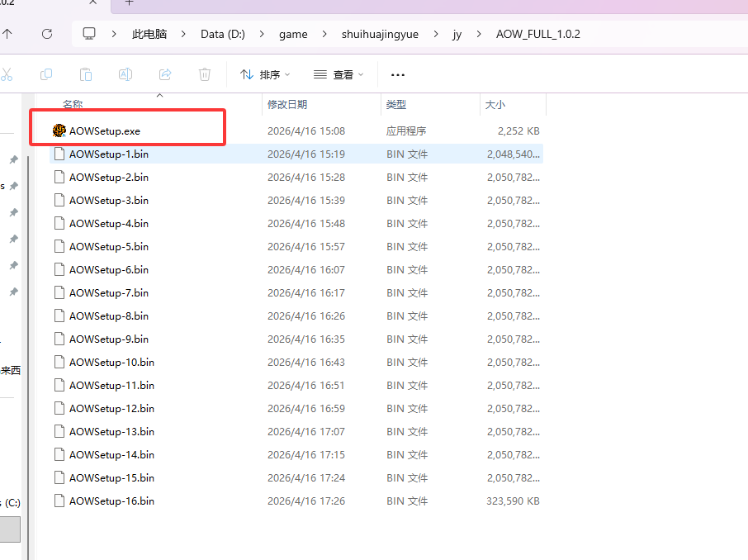Click the 大小 column header

click(x=495, y=104)
